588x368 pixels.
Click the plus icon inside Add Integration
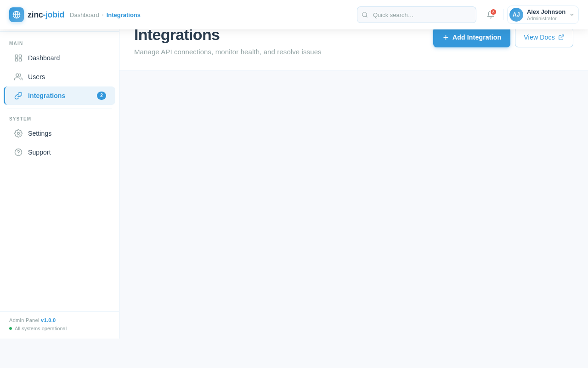pyautogui.click(x=446, y=37)
